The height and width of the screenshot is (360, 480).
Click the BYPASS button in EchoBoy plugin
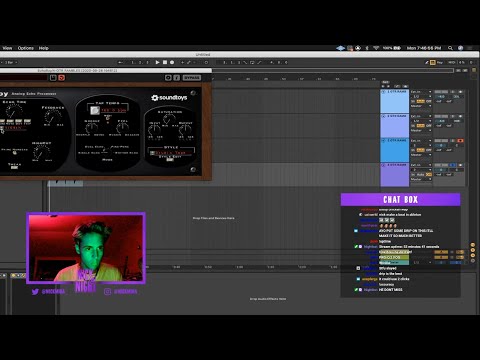pos(192,78)
